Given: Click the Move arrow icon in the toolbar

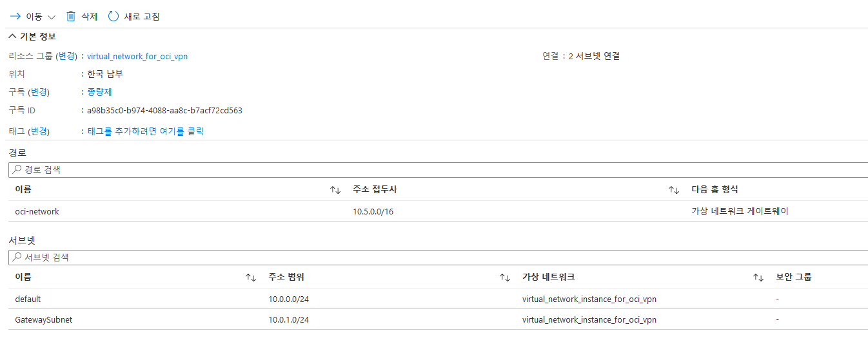Looking at the screenshot, I should pyautogui.click(x=15, y=16).
